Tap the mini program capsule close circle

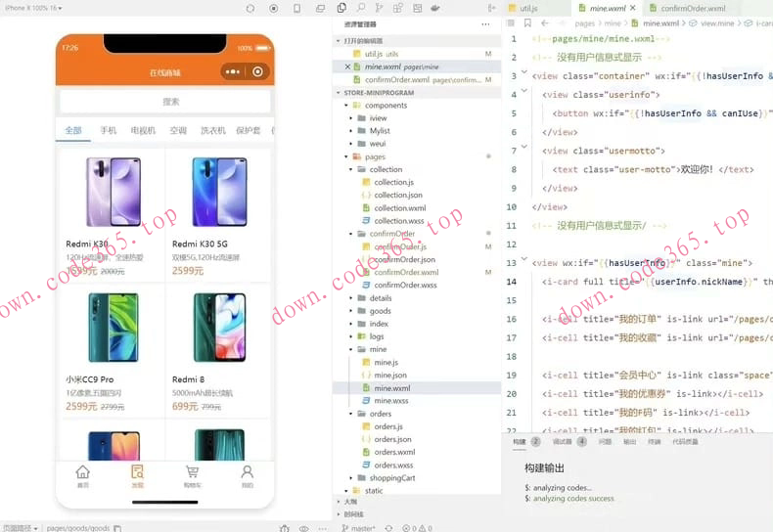pos(257,72)
